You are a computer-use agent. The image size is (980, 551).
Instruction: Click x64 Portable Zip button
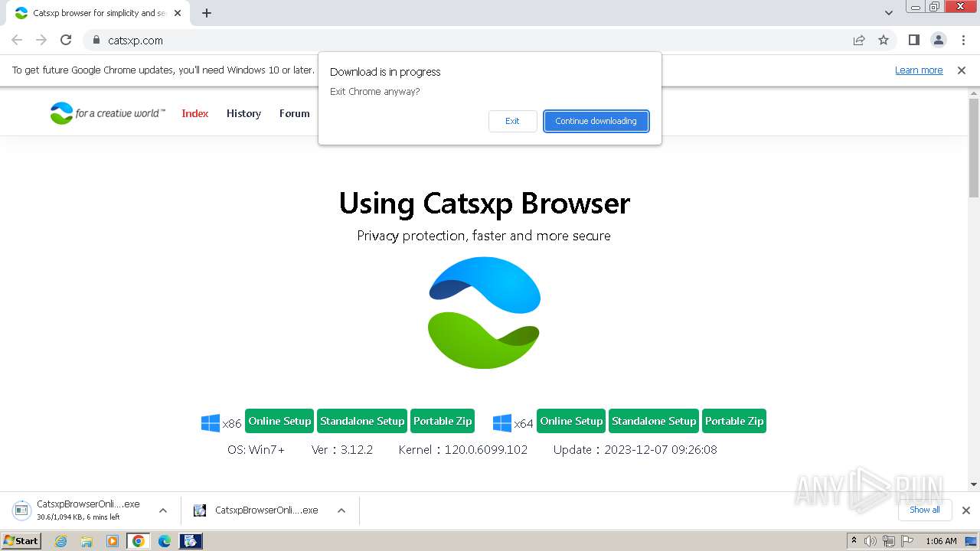(734, 421)
